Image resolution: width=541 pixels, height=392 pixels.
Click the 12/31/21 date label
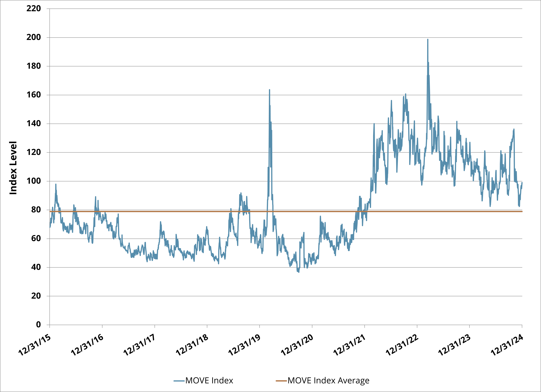[x=350, y=345]
